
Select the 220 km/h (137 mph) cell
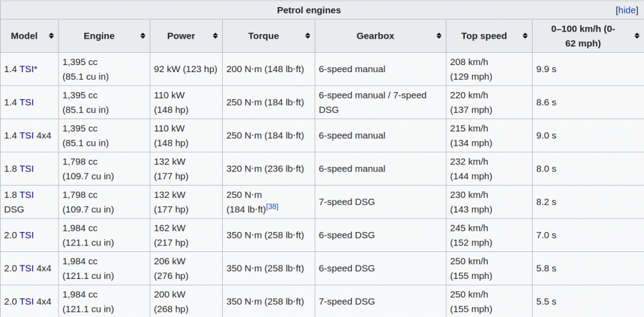point(489,102)
